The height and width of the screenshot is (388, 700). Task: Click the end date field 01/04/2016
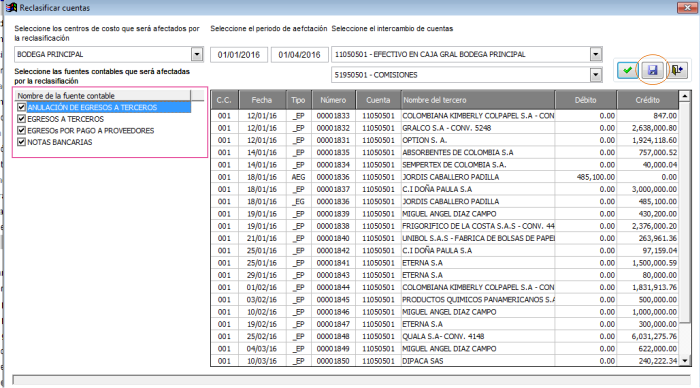pos(300,55)
